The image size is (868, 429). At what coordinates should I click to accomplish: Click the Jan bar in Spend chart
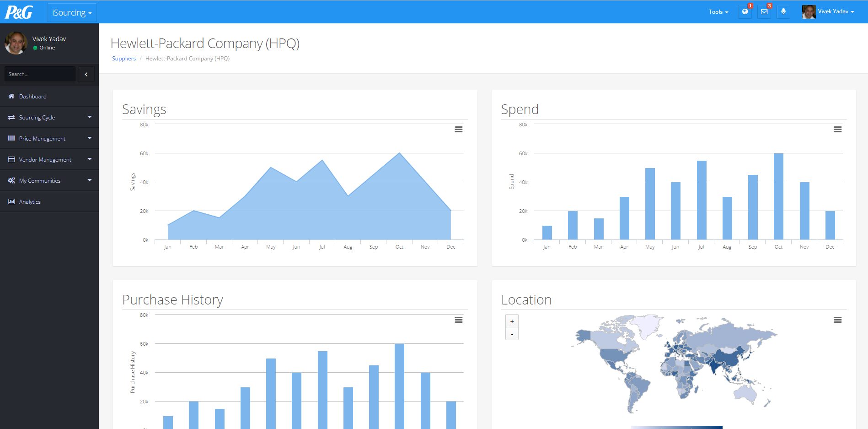click(x=547, y=233)
